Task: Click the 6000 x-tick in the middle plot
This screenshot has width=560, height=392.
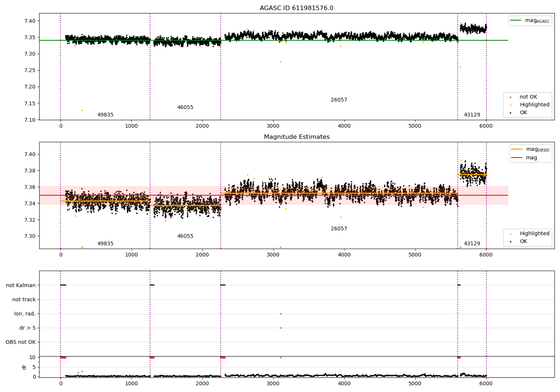Action: tap(486, 255)
